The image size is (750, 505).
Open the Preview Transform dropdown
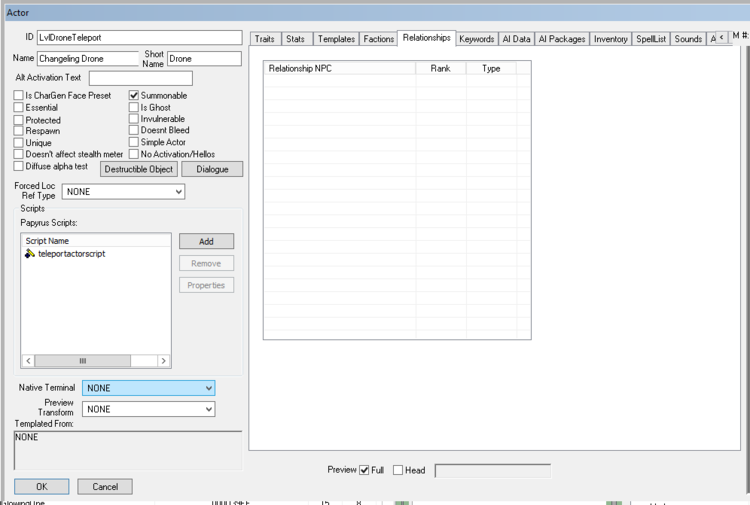click(149, 409)
